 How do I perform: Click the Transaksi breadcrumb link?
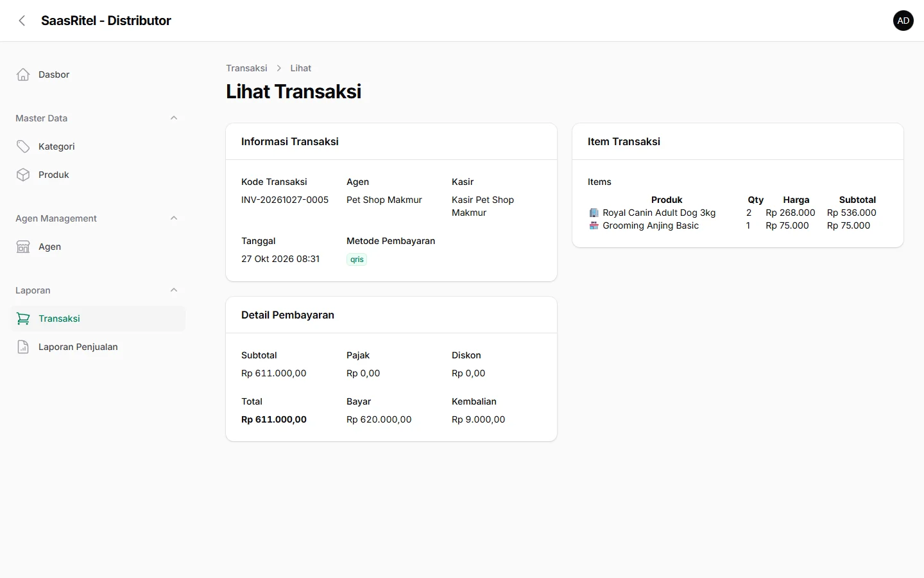click(246, 68)
